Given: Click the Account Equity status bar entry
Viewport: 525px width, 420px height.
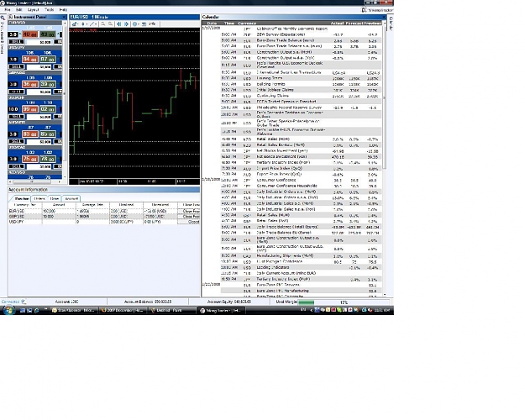Looking at the screenshot, I should pos(229,302).
